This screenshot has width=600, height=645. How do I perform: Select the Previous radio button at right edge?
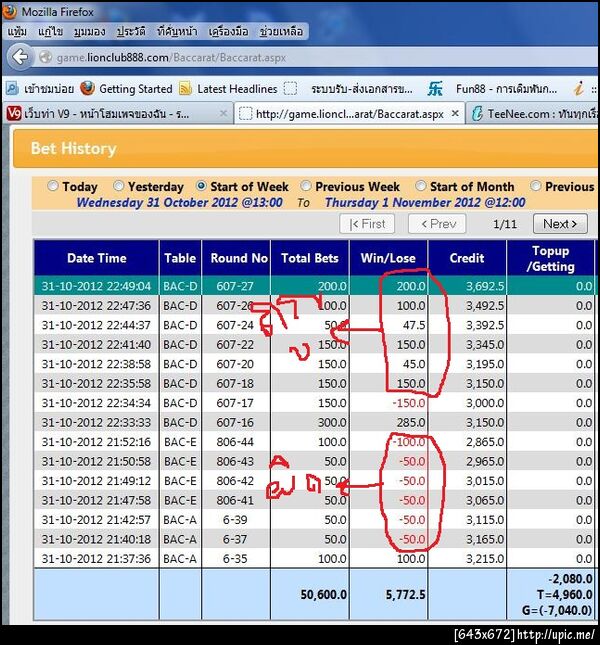coord(535,186)
